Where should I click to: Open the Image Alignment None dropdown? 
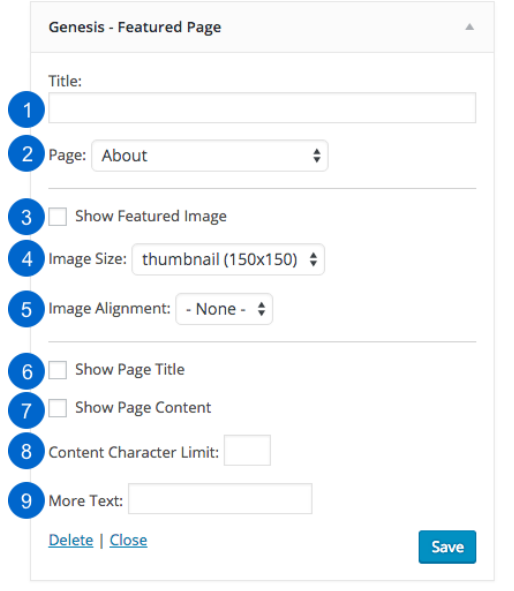pos(224,309)
